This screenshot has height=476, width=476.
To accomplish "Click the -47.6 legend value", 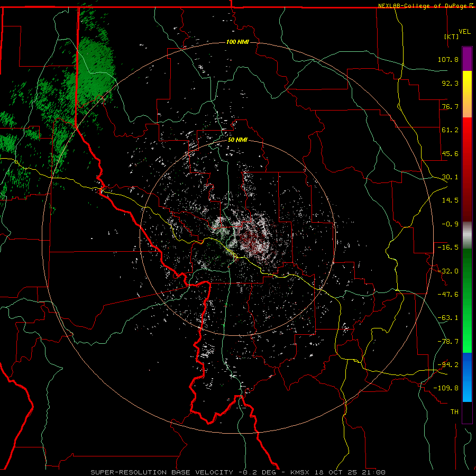I will pos(448,295).
